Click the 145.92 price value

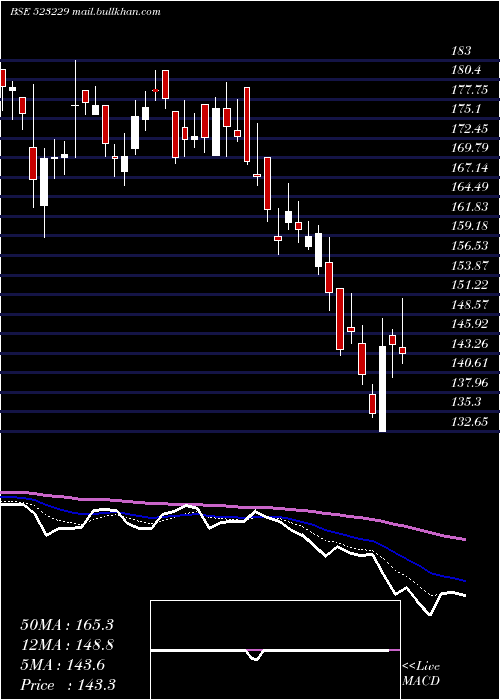click(469, 324)
